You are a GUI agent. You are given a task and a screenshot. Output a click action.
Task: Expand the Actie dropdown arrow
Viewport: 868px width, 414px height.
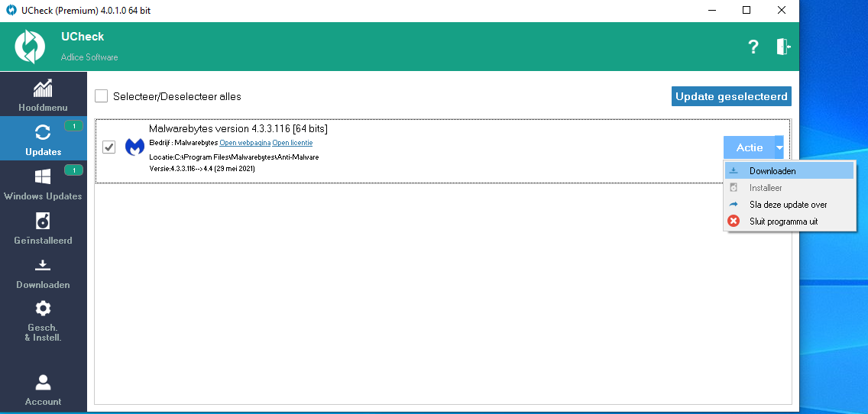click(x=779, y=147)
